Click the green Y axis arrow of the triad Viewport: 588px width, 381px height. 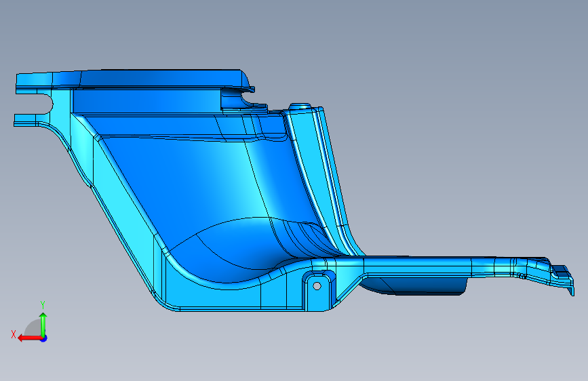[x=43, y=325]
